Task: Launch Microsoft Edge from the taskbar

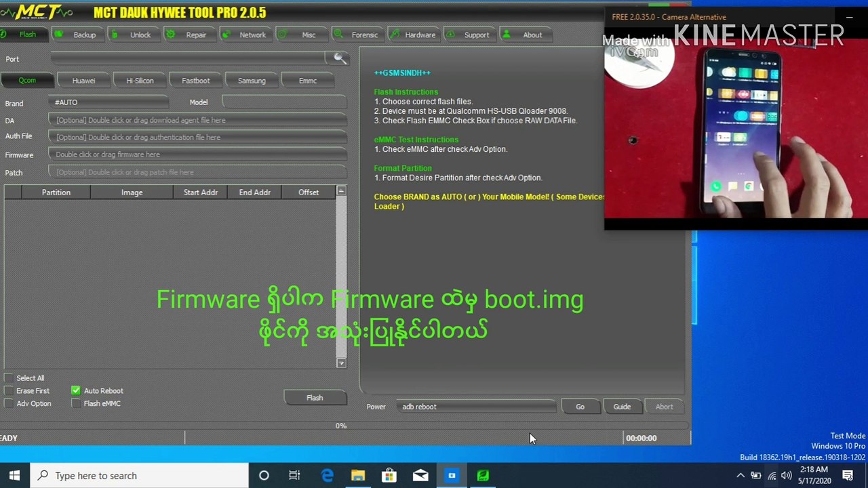Action: pyautogui.click(x=327, y=476)
